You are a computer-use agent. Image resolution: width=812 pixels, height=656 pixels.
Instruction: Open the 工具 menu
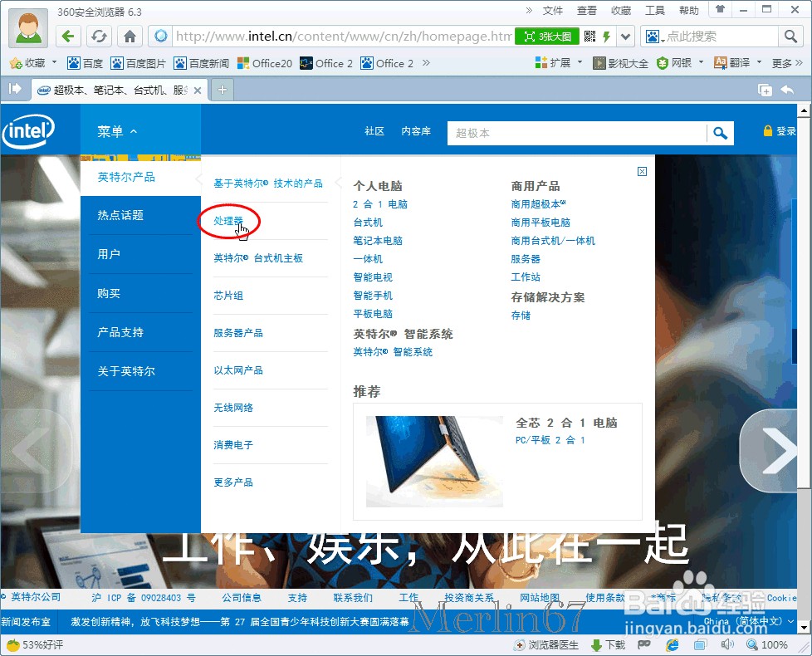654,10
